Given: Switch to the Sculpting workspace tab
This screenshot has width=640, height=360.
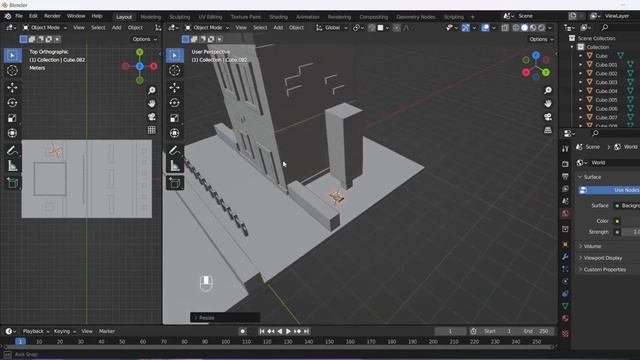Looking at the screenshot, I should [x=180, y=17].
